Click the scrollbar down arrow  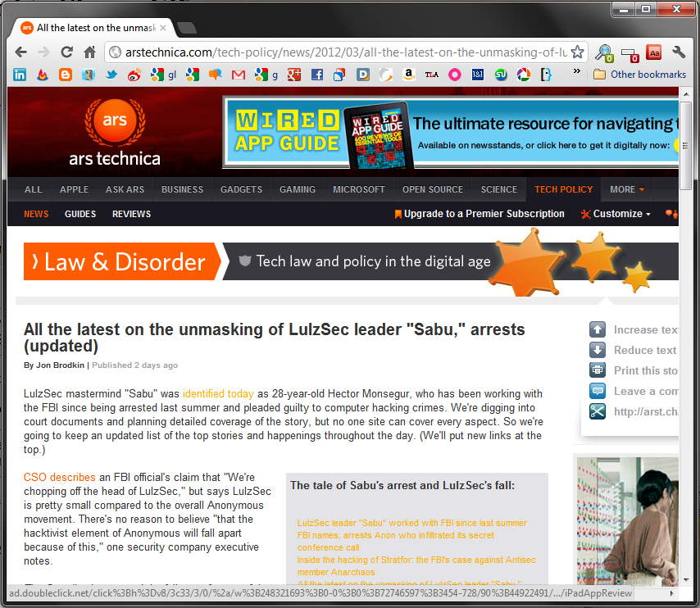pyautogui.click(x=686, y=579)
